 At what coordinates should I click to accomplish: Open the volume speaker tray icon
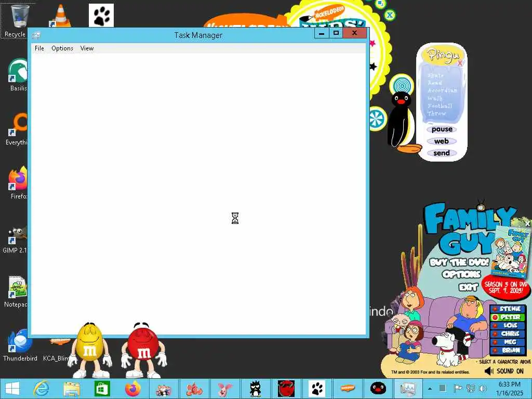(483, 388)
